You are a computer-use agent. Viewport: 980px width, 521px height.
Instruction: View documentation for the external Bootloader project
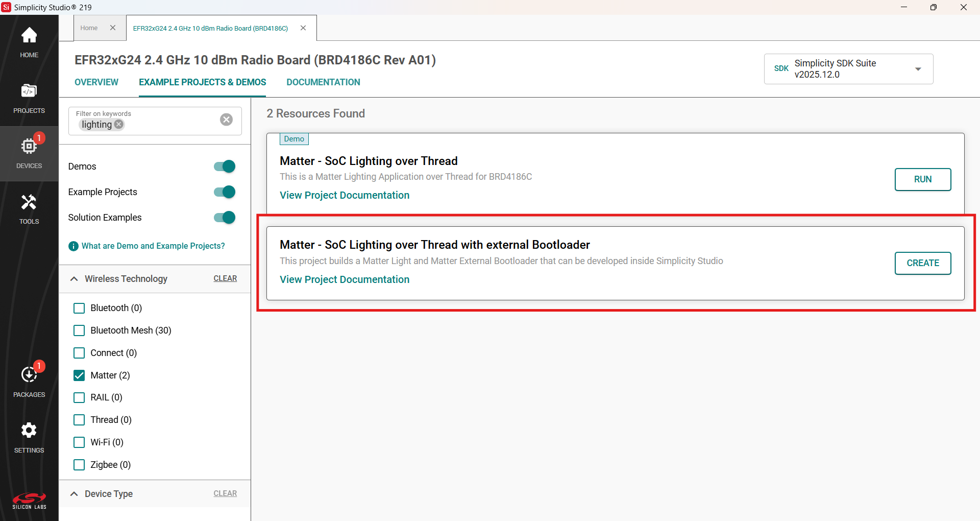[344, 279]
